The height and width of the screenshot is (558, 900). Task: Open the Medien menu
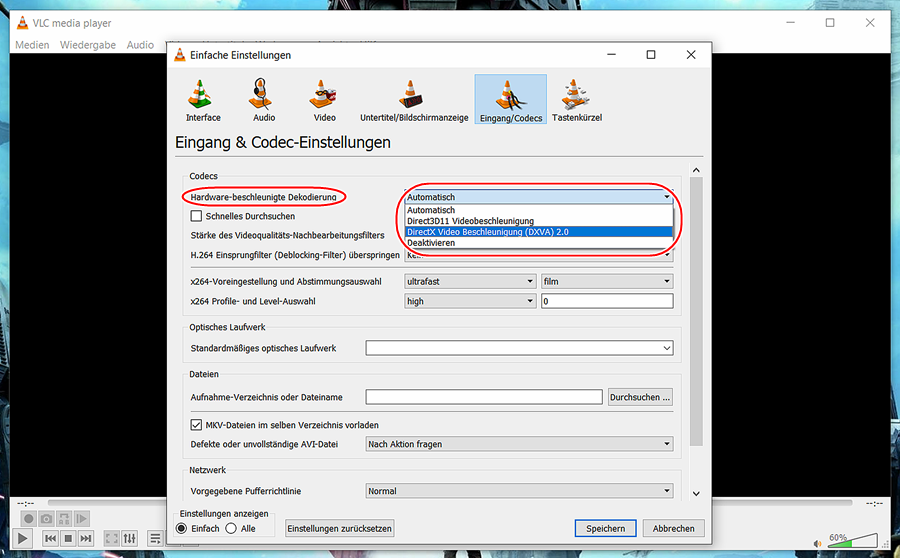click(x=32, y=45)
